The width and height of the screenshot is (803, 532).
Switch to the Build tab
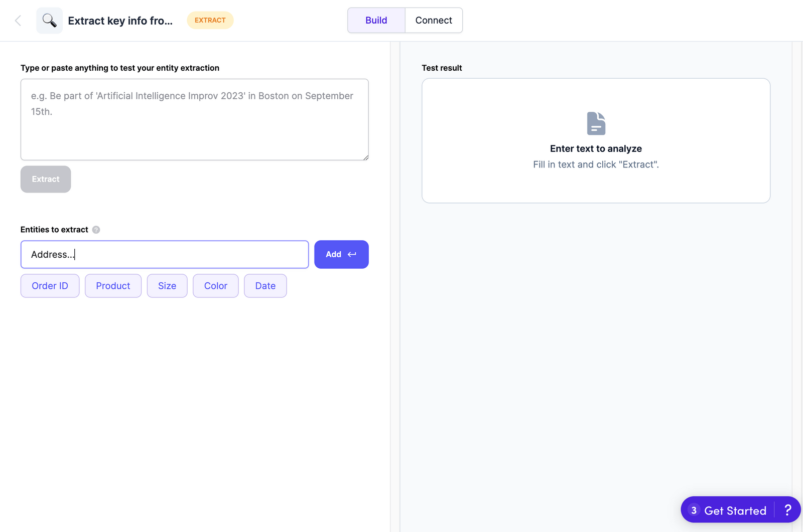coord(376,20)
